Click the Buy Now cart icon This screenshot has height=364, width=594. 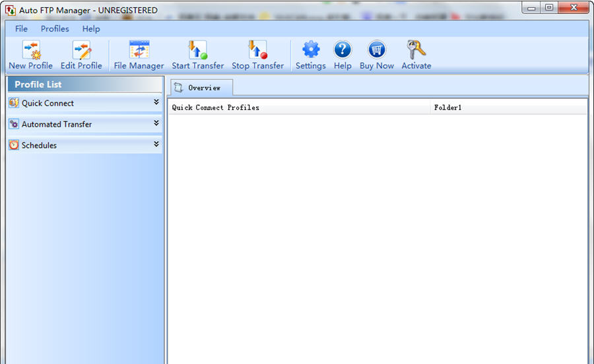377,49
